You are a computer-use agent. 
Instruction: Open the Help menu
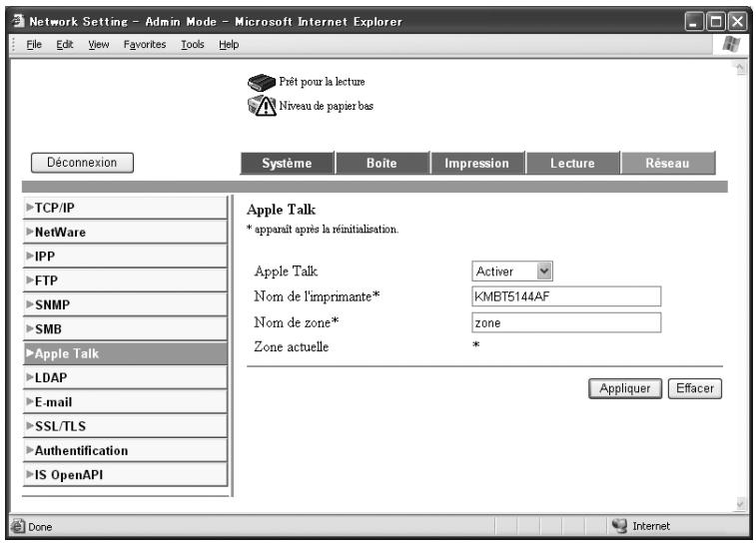229,44
